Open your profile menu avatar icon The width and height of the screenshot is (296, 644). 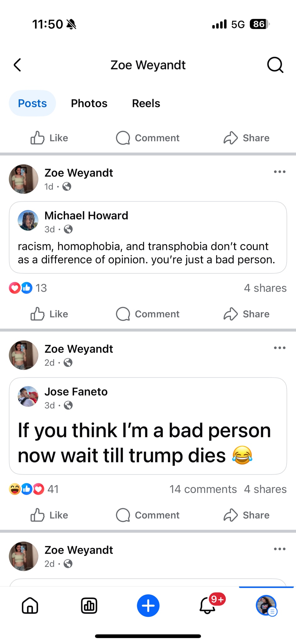pyautogui.click(x=266, y=606)
